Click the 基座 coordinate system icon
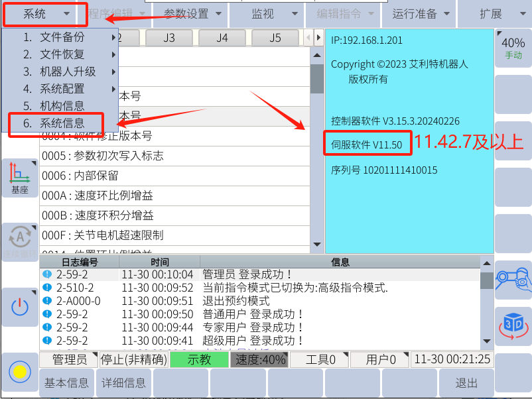 tap(19, 178)
